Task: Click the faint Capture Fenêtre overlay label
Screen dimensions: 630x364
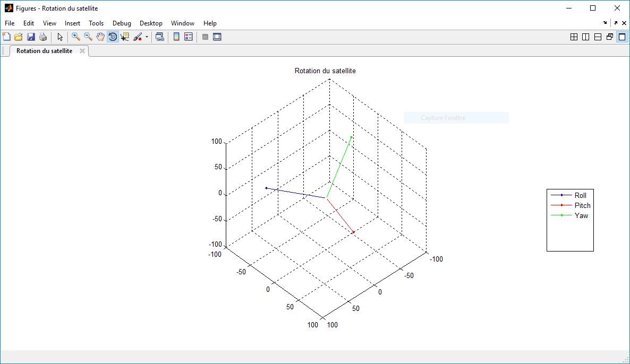Action: click(x=443, y=118)
